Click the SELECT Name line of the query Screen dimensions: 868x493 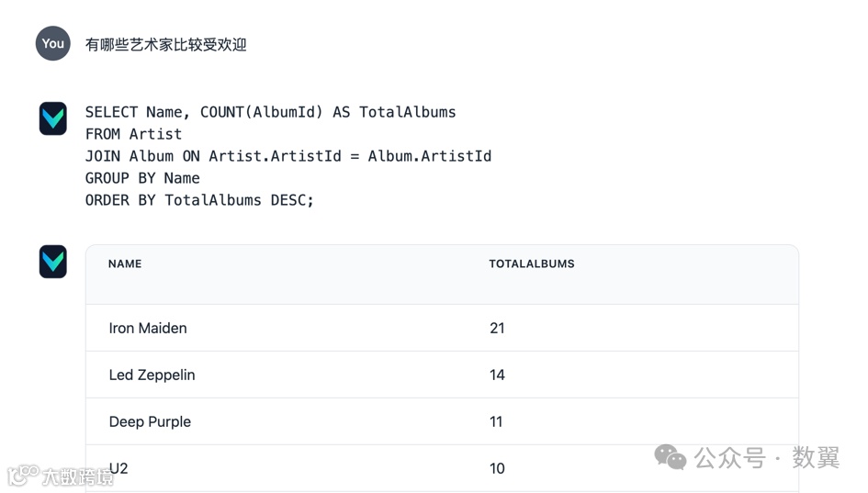(x=270, y=112)
